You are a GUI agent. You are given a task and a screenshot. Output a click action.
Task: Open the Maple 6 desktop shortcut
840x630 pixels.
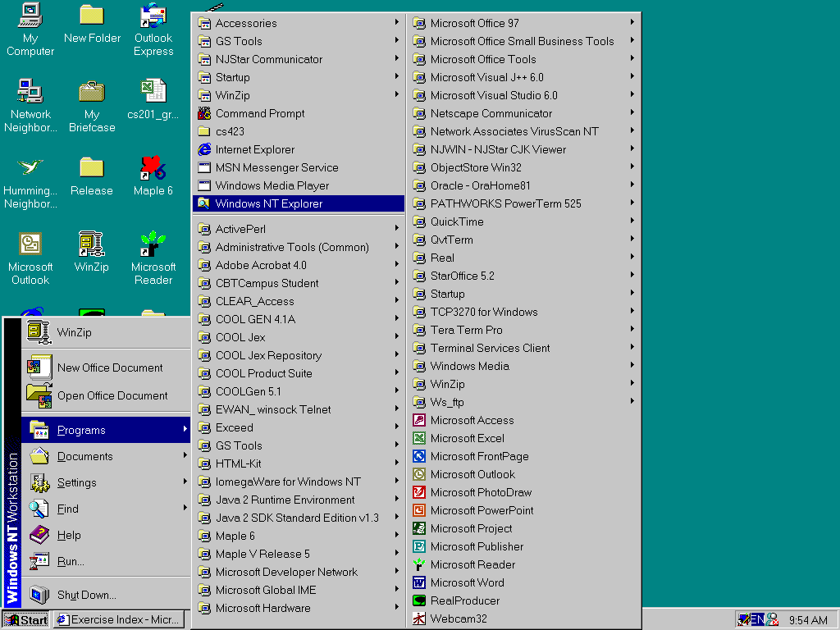(x=153, y=168)
